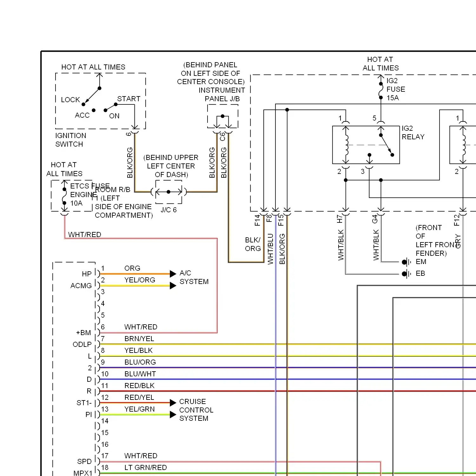
Task: Select the +BM terminal label
Action: point(83,333)
